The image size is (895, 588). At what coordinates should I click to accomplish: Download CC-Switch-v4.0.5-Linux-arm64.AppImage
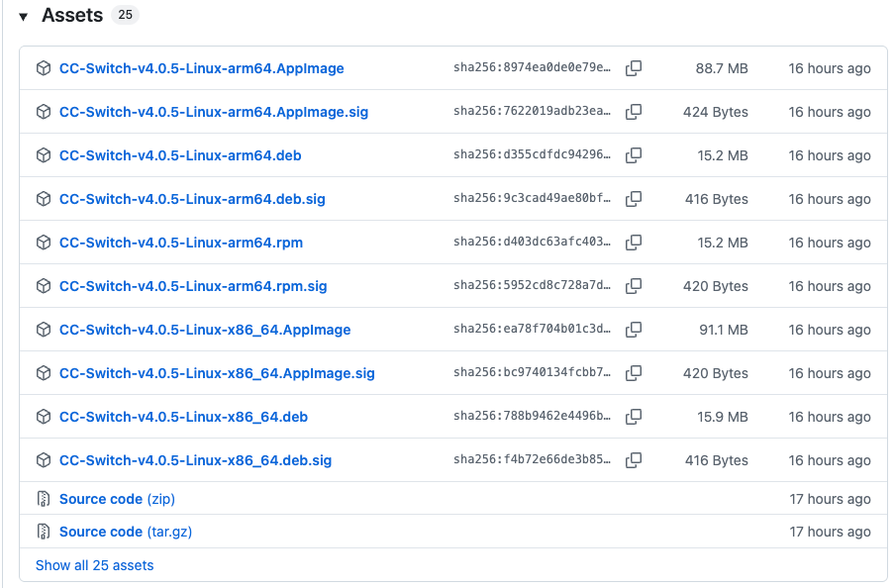(202, 68)
